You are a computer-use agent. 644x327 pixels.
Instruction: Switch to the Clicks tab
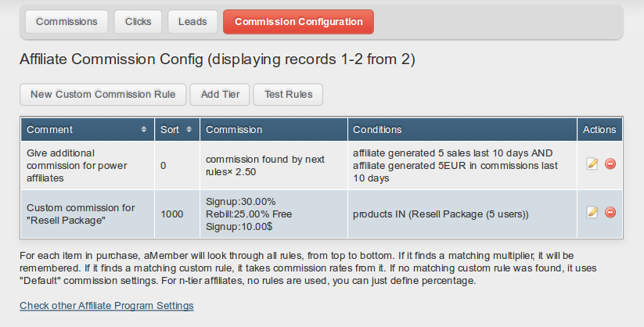point(139,22)
